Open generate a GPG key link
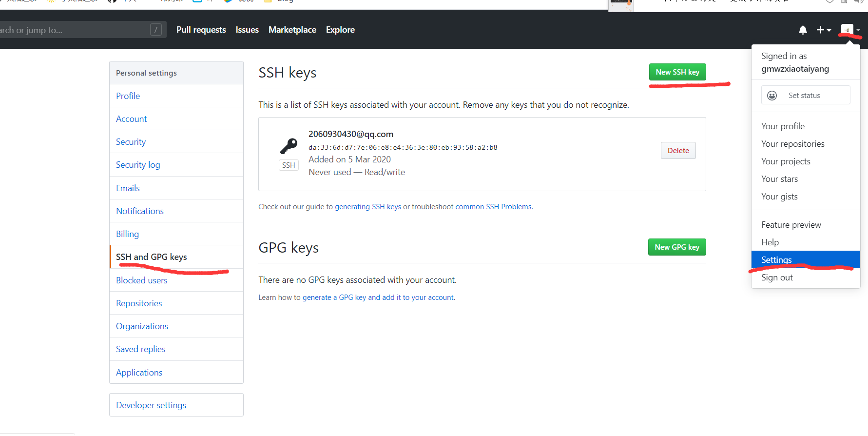The width and height of the screenshot is (868, 436). pos(378,297)
